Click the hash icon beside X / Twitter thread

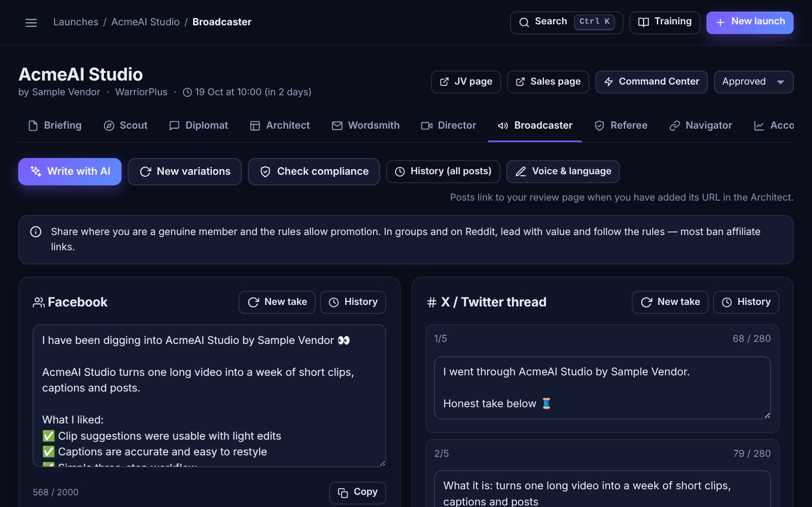coord(432,302)
